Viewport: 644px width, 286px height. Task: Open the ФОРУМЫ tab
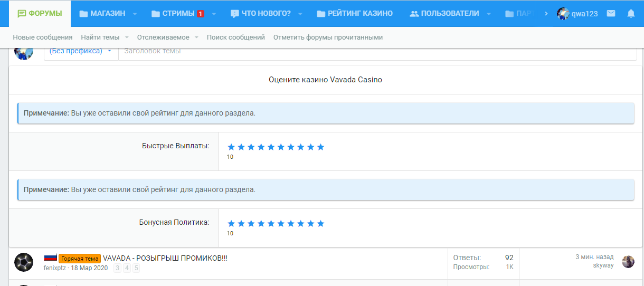40,13
